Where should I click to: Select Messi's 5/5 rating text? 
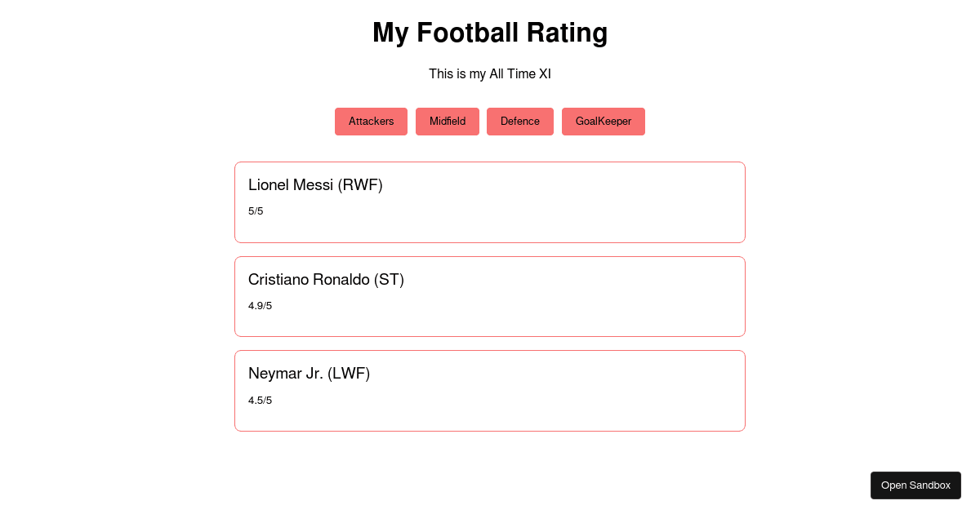[256, 210]
